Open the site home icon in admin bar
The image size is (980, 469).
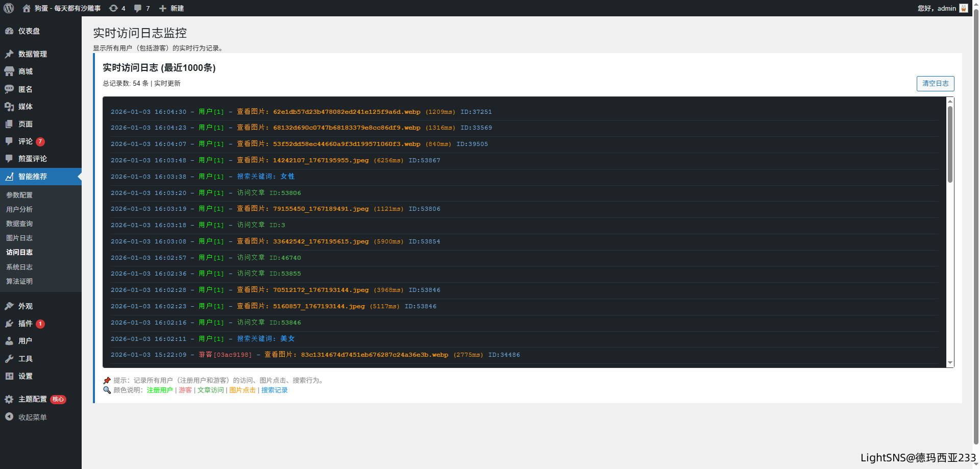[27, 8]
